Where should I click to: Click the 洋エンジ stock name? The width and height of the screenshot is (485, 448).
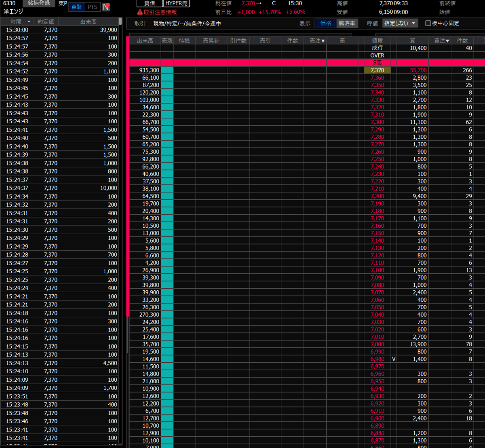[x=13, y=12]
